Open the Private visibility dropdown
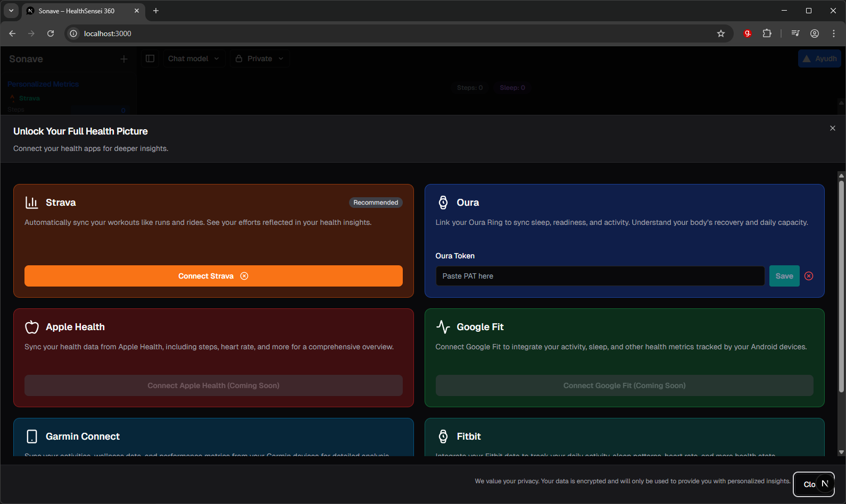The width and height of the screenshot is (846, 504). click(x=260, y=58)
